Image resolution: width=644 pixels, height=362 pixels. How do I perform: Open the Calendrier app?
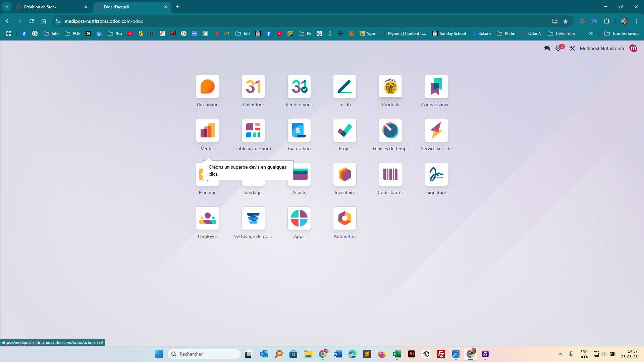(253, 86)
